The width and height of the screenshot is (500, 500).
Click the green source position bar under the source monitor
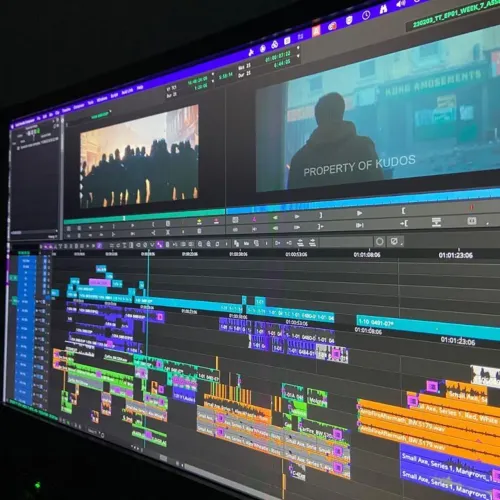[144, 217]
